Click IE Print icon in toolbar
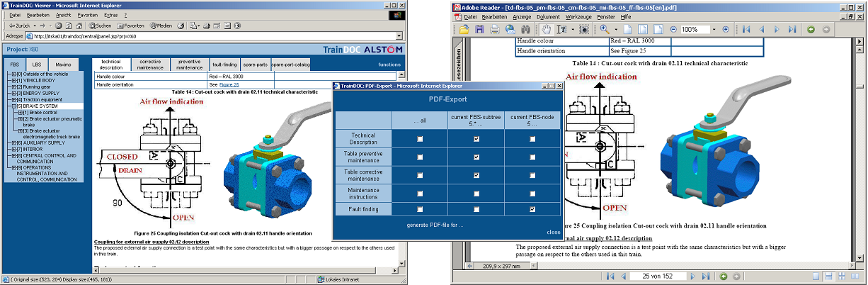The width and height of the screenshot is (868, 285). [207, 26]
